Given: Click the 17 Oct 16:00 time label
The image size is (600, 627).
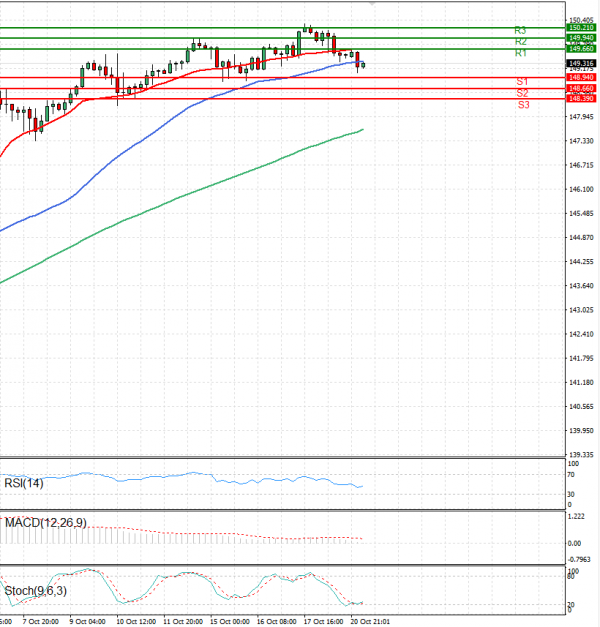Looking at the screenshot, I should pyautogui.click(x=323, y=622).
